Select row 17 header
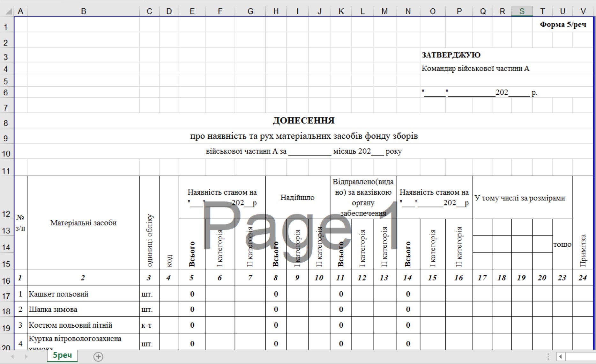 (6, 296)
